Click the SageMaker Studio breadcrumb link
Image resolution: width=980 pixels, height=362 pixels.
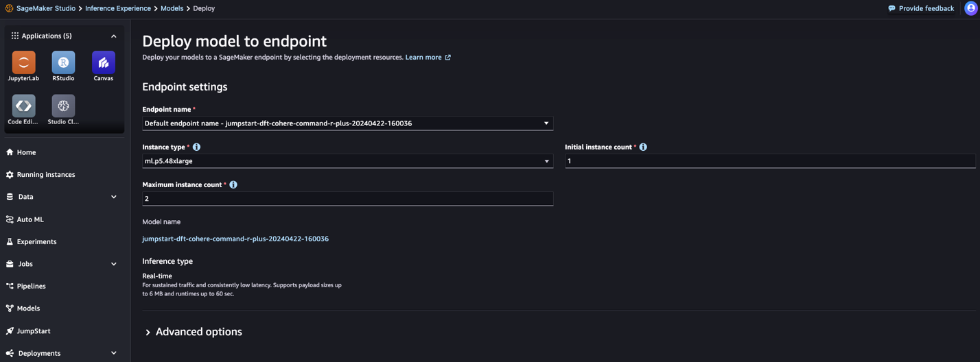(x=46, y=8)
